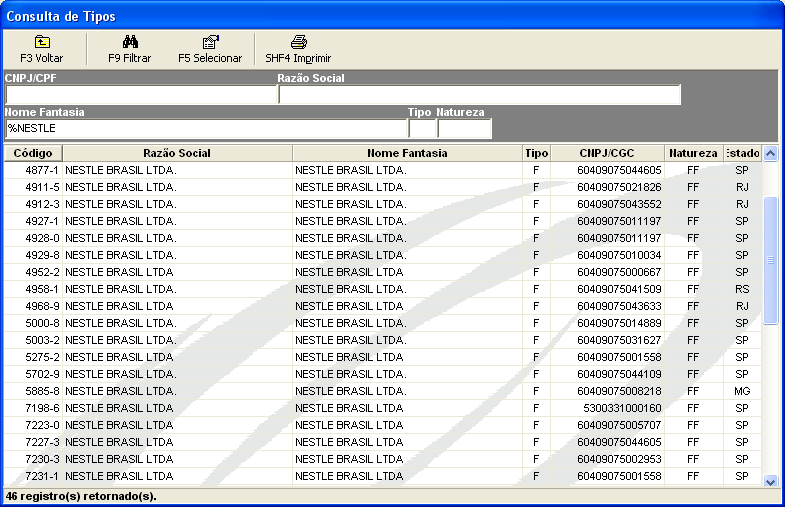Select row with code 5000-8
This screenshot has width=785, height=507.
click(x=382, y=323)
